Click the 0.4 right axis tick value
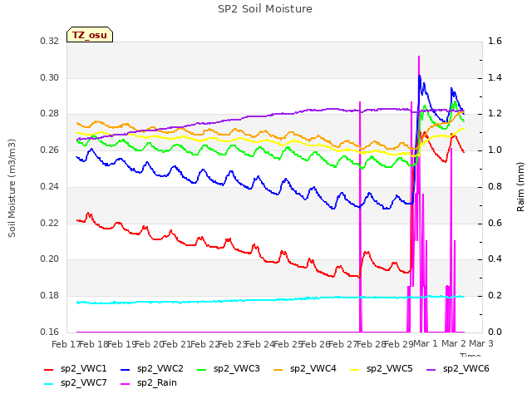Image resolution: width=532 pixels, height=399 pixels. 495,259
